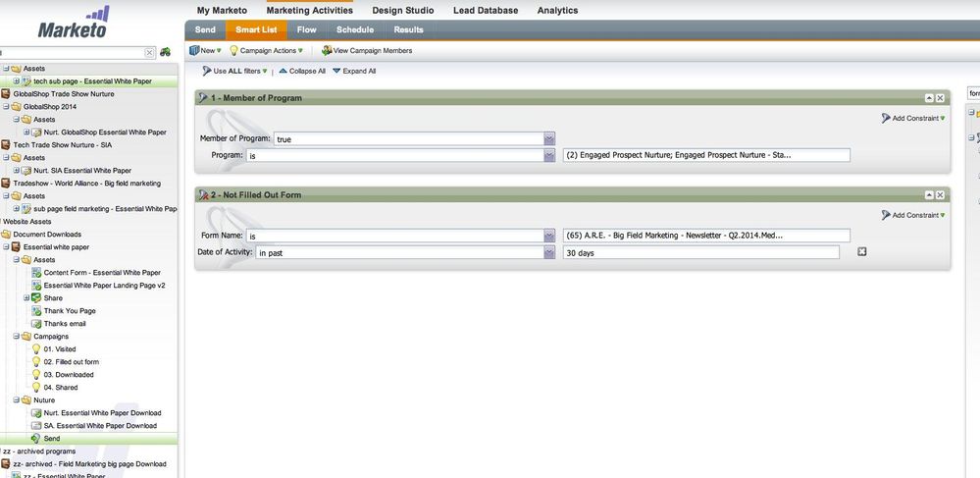Open the New menu icon
980x478 pixels.
click(x=194, y=51)
